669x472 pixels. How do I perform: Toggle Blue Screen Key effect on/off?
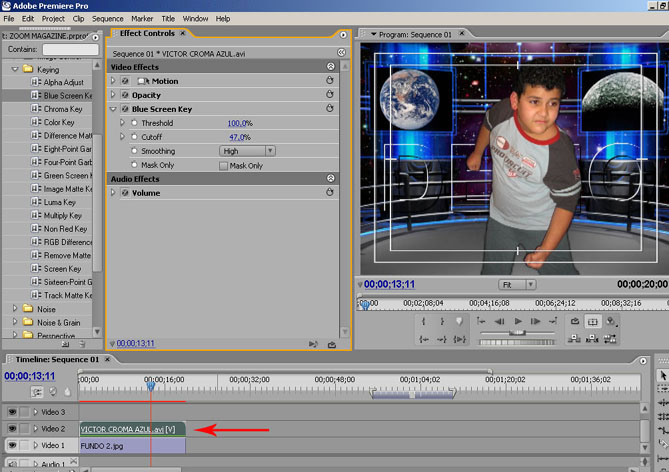125,108
